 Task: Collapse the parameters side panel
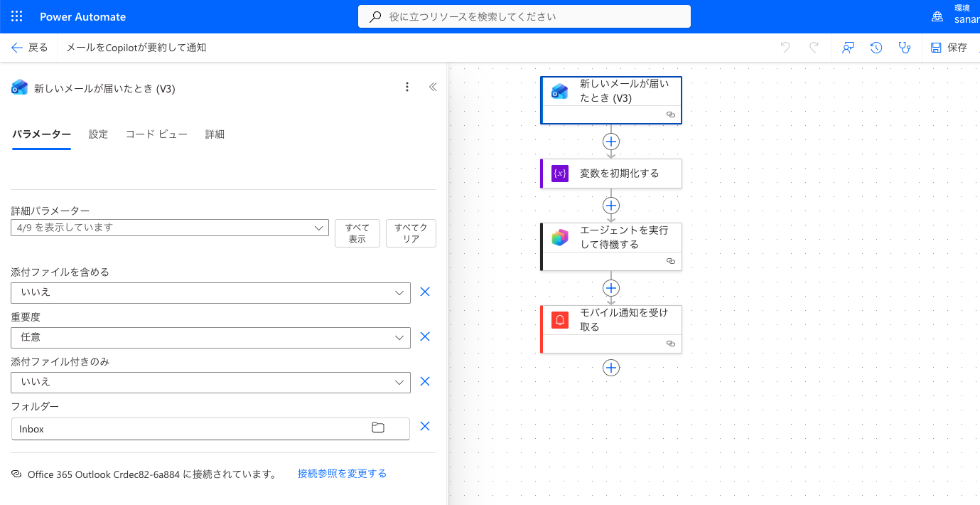(432, 87)
